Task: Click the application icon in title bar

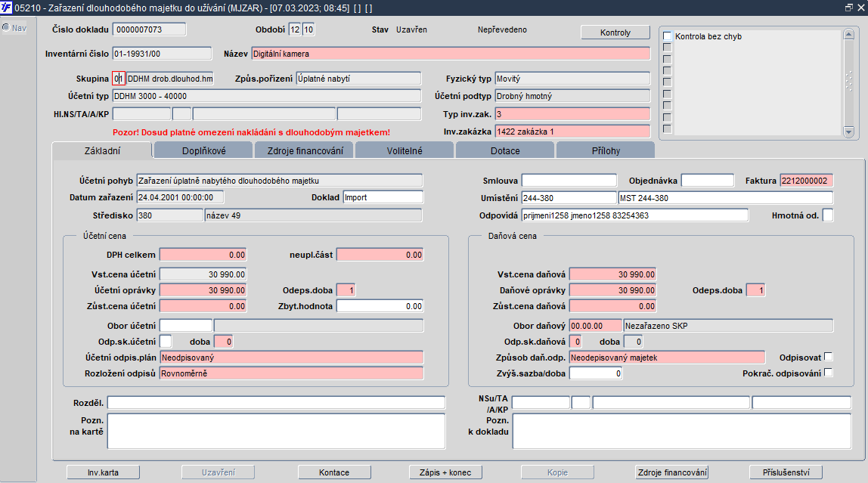Action: [x=6, y=8]
